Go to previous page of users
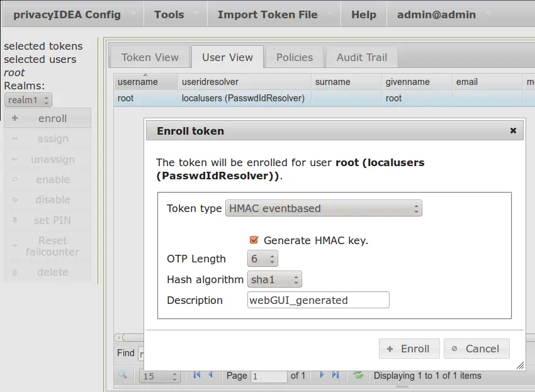The width and height of the screenshot is (535, 392). click(210, 375)
